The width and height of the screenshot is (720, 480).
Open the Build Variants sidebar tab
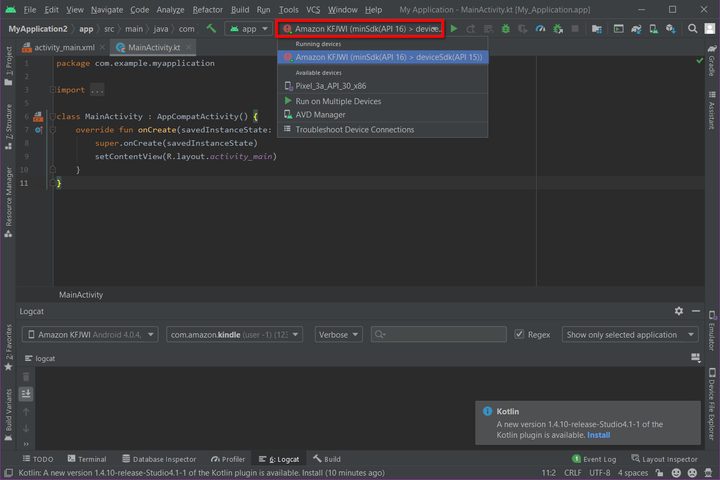click(x=8, y=415)
